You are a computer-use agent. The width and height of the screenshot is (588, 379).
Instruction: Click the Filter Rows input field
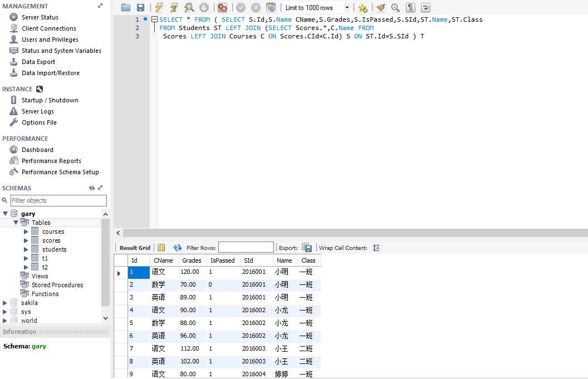(x=246, y=248)
